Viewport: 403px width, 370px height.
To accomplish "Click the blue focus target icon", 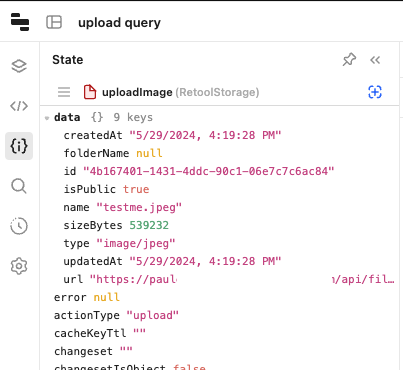I will [x=375, y=92].
